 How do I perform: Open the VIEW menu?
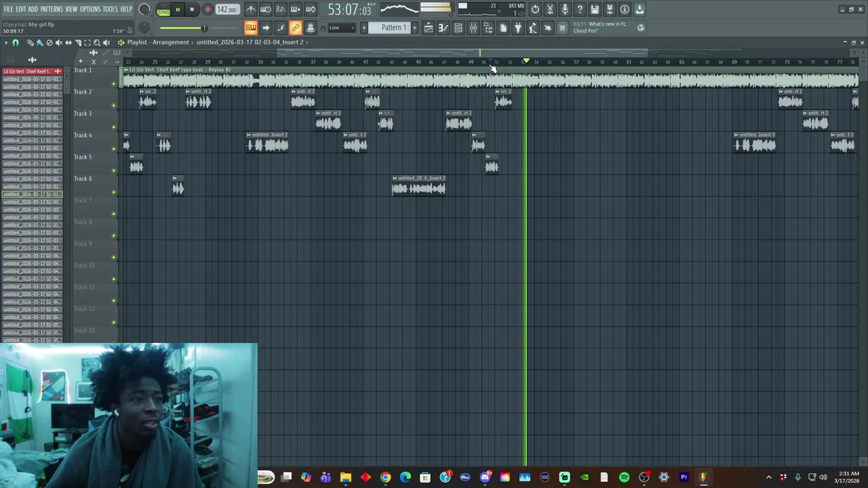click(71, 9)
